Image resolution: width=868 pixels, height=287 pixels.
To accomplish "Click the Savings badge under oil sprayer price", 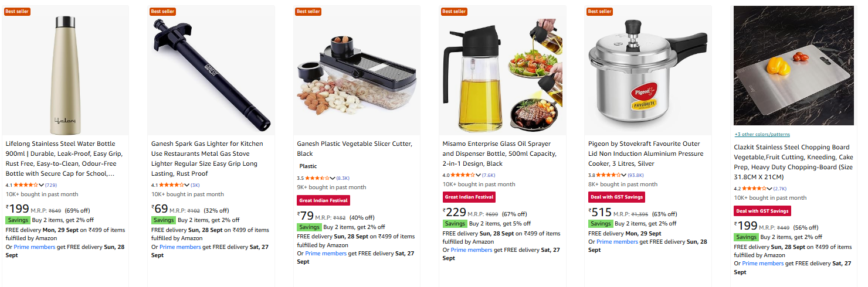I will click(x=455, y=224).
